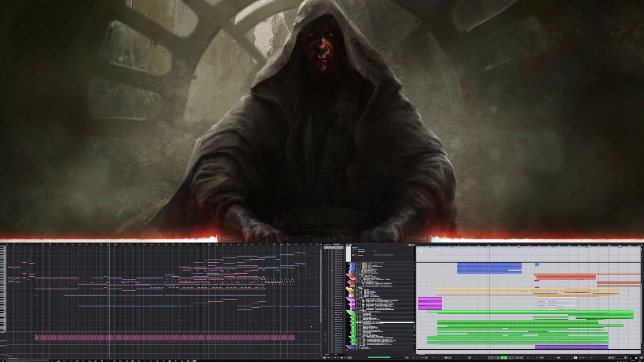This screenshot has height=362, width=644.
Task: Toggle the orange Tempo track activate button
Action: tap(353, 255)
